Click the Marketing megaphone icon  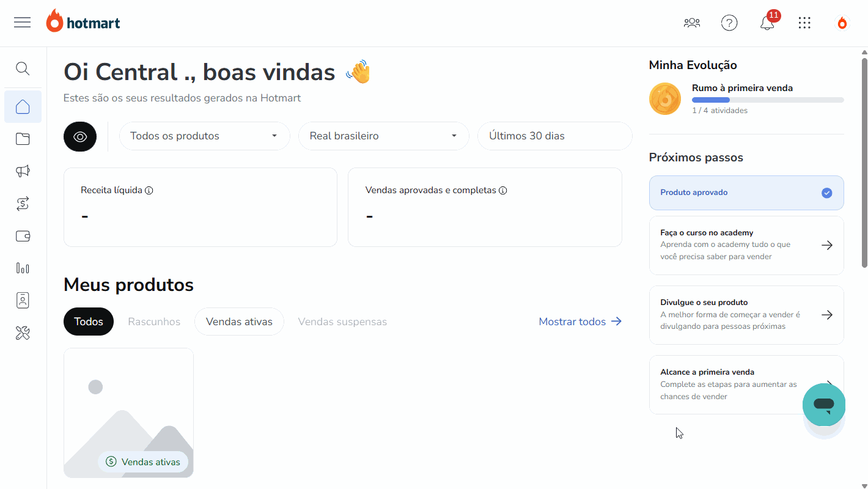pos(23,171)
